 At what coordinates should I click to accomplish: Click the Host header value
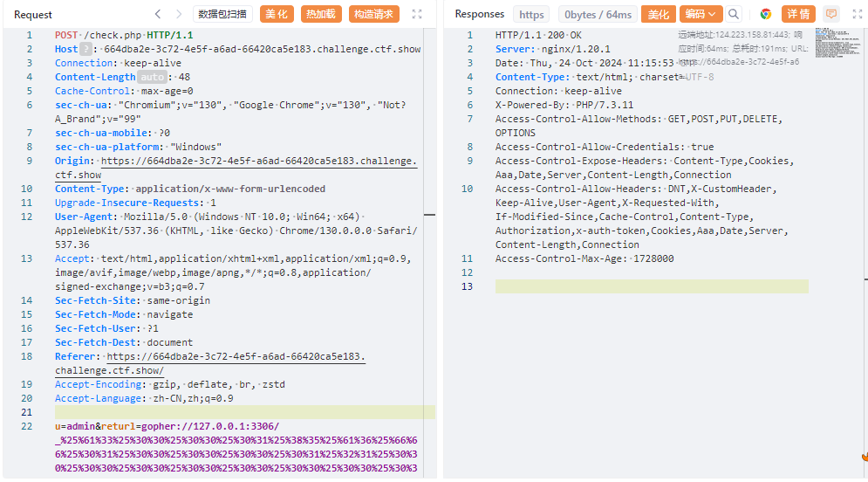(263, 49)
